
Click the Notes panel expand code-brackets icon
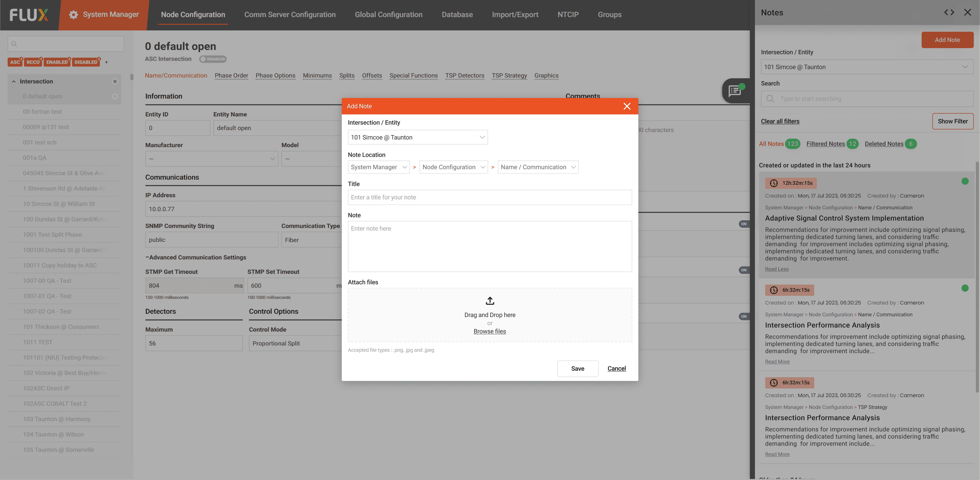tap(949, 13)
